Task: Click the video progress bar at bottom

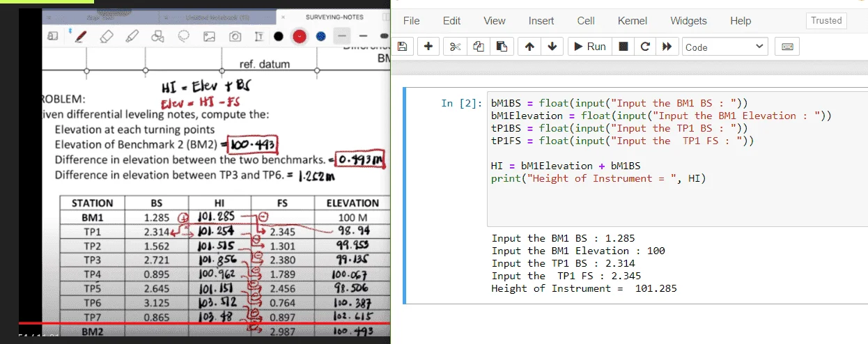Action: coord(204,324)
